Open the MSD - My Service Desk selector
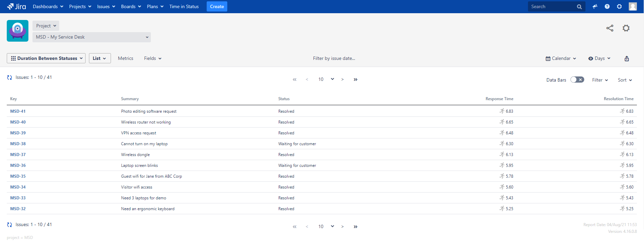The image size is (644, 243). [91, 37]
